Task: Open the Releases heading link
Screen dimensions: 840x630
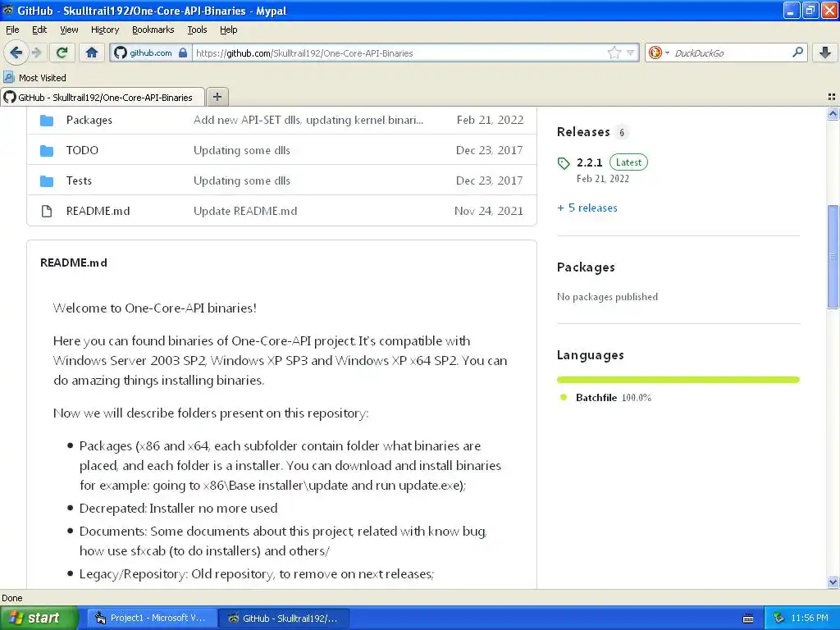Action: (583, 132)
